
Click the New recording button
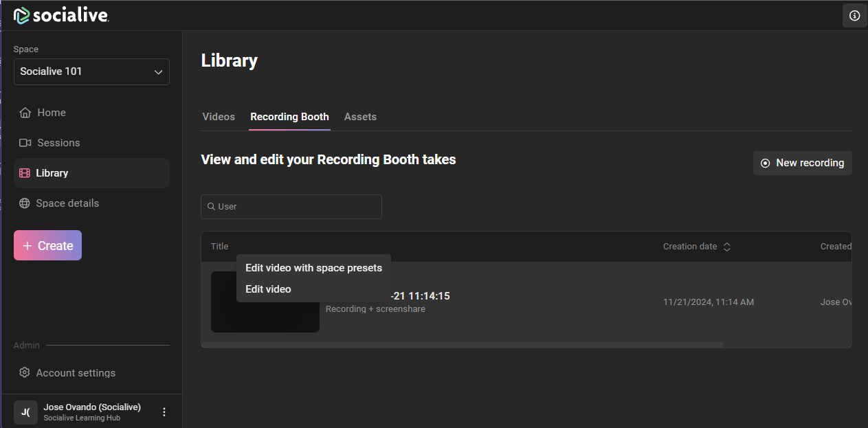tap(802, 163)
